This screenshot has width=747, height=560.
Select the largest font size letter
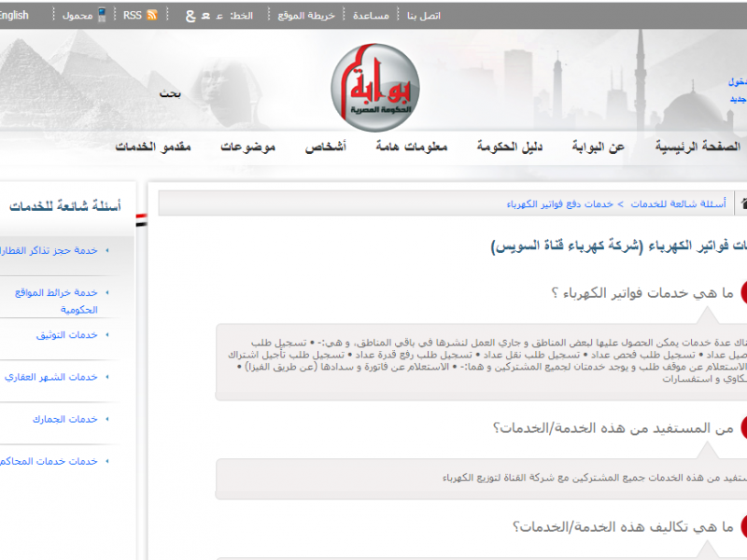[190, 16]
